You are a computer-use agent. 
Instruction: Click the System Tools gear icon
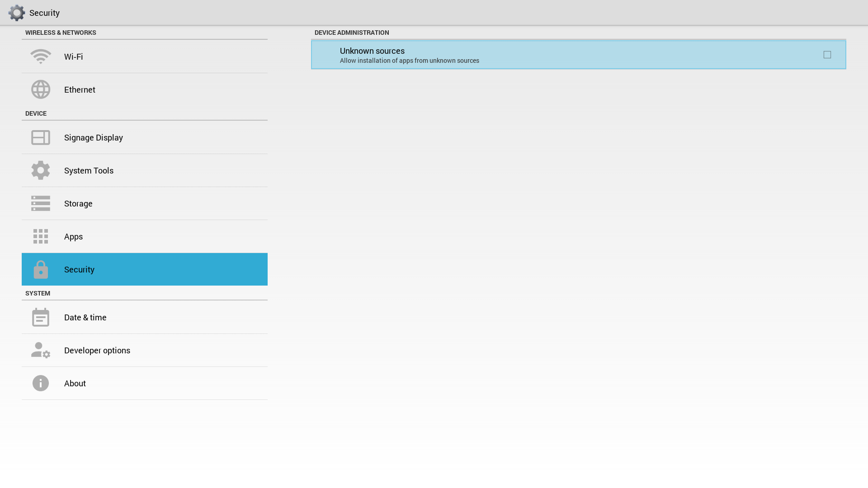(x=41, y=170)
